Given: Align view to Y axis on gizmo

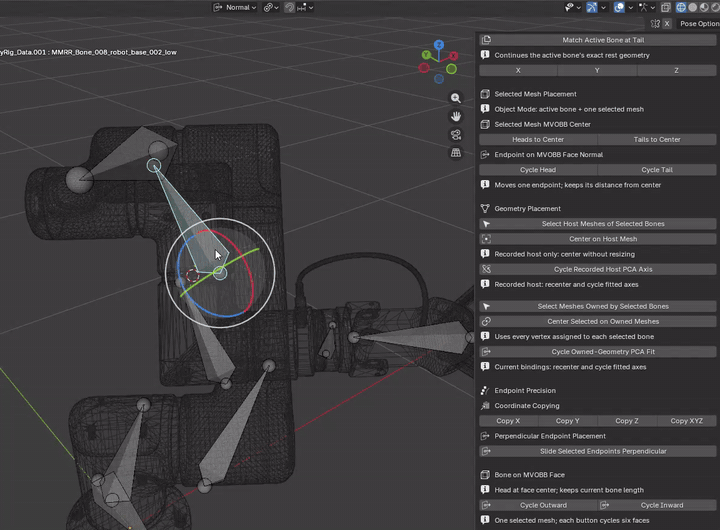Looking at the screenshot, I should 426,55.
